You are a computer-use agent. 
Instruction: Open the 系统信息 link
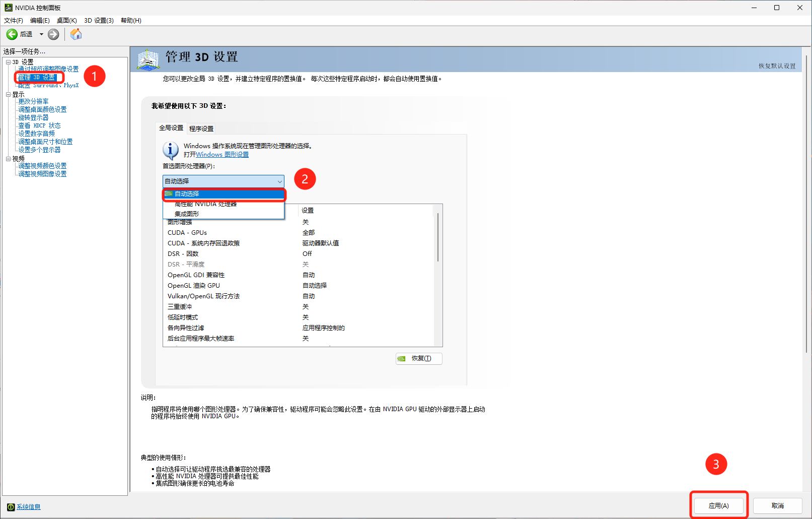tap(29, 507)
